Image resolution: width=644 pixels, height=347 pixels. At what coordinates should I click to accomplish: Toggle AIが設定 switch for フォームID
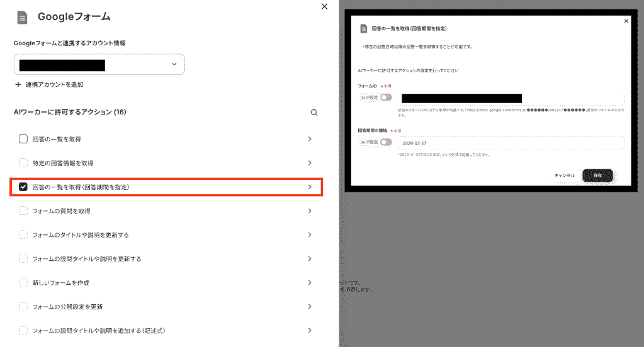point(386,97)
